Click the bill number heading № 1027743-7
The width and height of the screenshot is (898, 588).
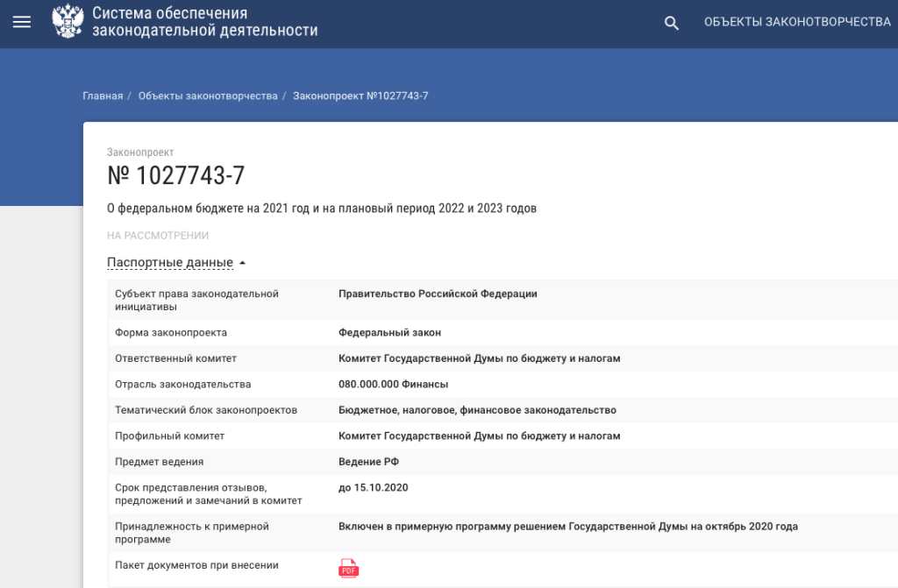click(x=175, y=176)
